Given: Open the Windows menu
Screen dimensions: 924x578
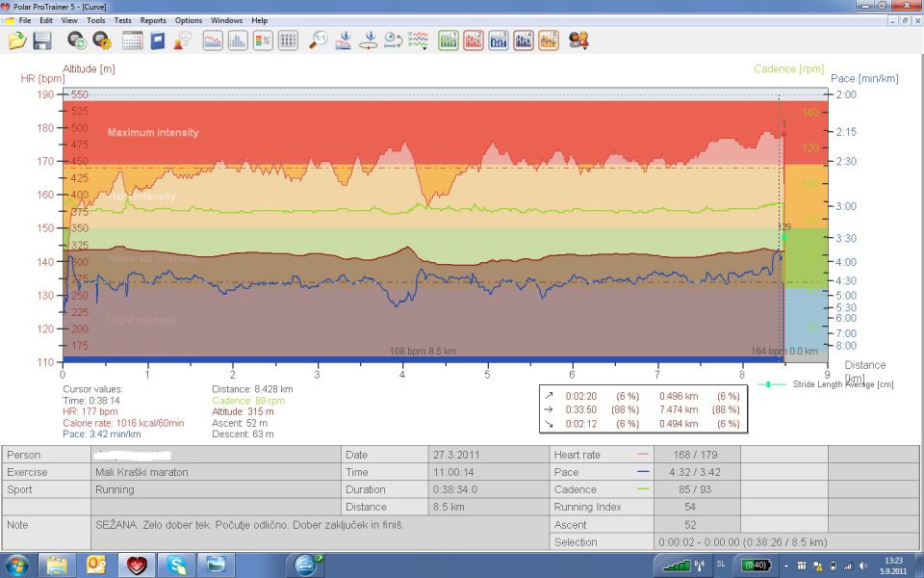Looking at the screenshot, I should point(227,20).
